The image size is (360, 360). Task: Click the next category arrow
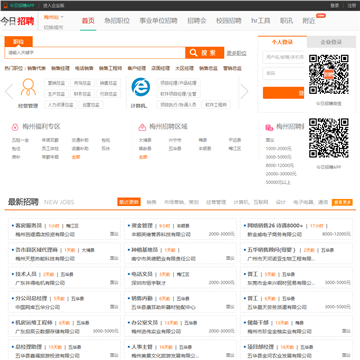point(244,91)
